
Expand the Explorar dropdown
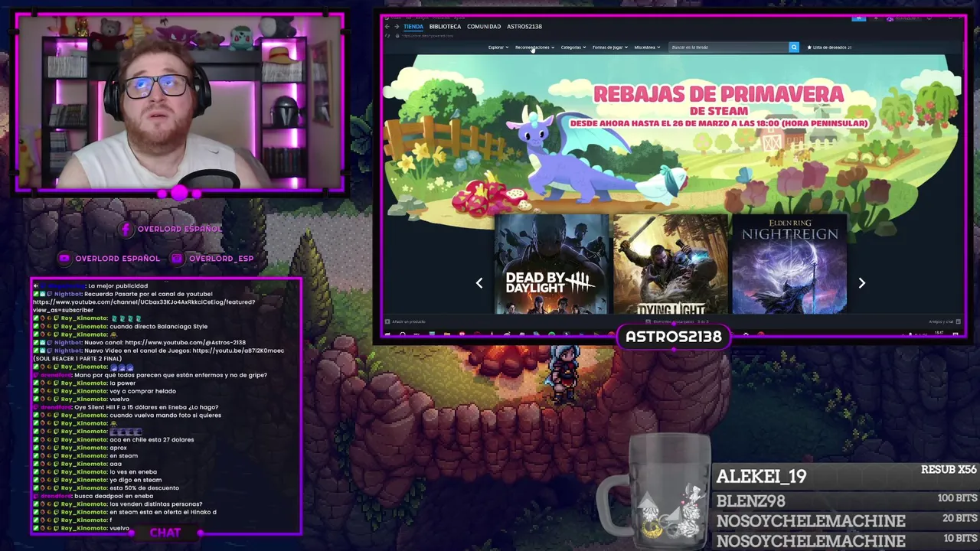coord(498,47)
